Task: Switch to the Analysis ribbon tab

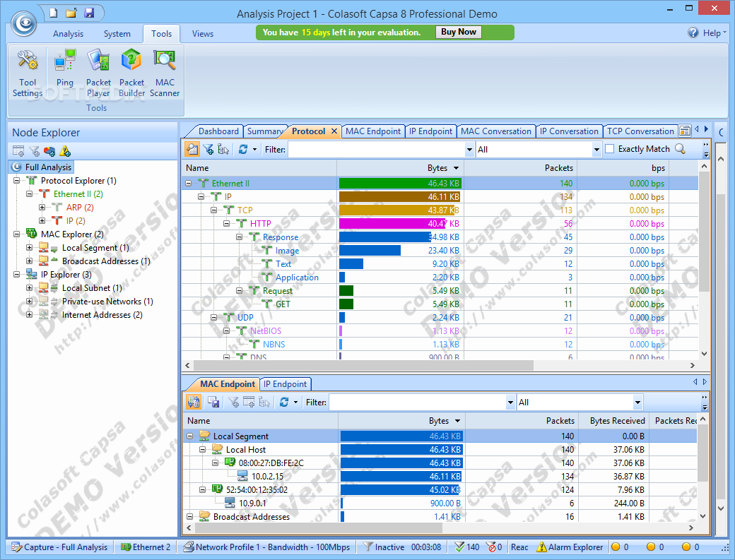Action: click(68, 34)
